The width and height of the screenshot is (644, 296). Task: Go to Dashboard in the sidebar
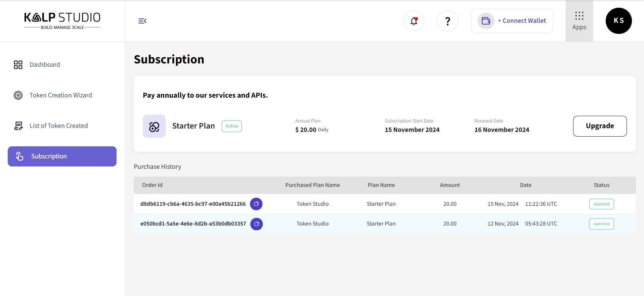point(45,65)
